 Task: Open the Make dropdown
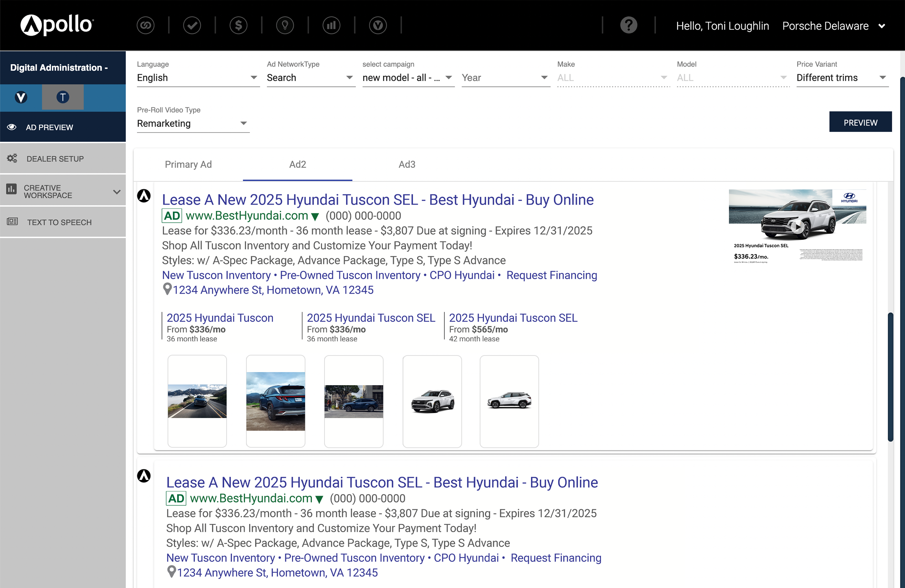613,77
